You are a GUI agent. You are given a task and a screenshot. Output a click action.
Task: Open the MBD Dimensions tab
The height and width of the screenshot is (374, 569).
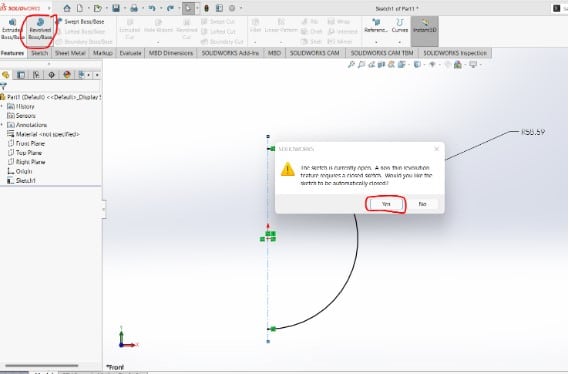(x=171, y=53)
